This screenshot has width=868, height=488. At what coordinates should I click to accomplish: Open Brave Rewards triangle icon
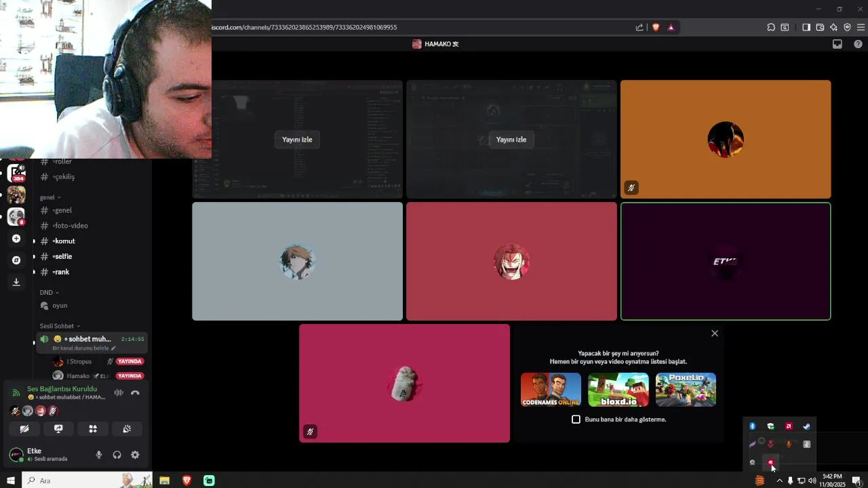click(671, 27)
